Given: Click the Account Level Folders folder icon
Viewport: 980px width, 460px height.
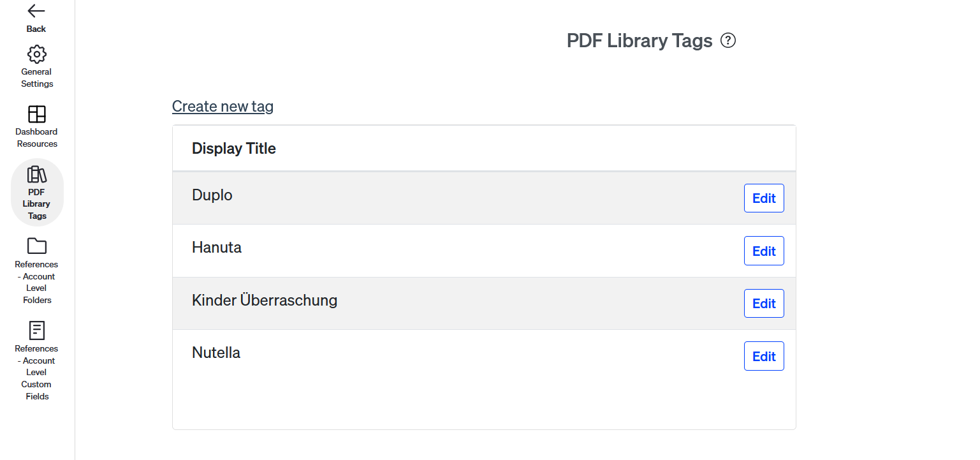Looking at the screenshot, I should pyautogui.click(x=37, y=246).
